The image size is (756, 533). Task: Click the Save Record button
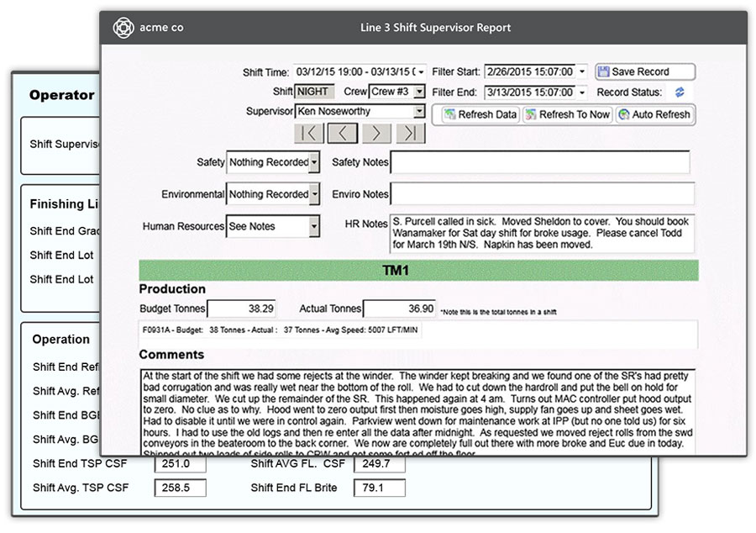[x=645, y=71]
